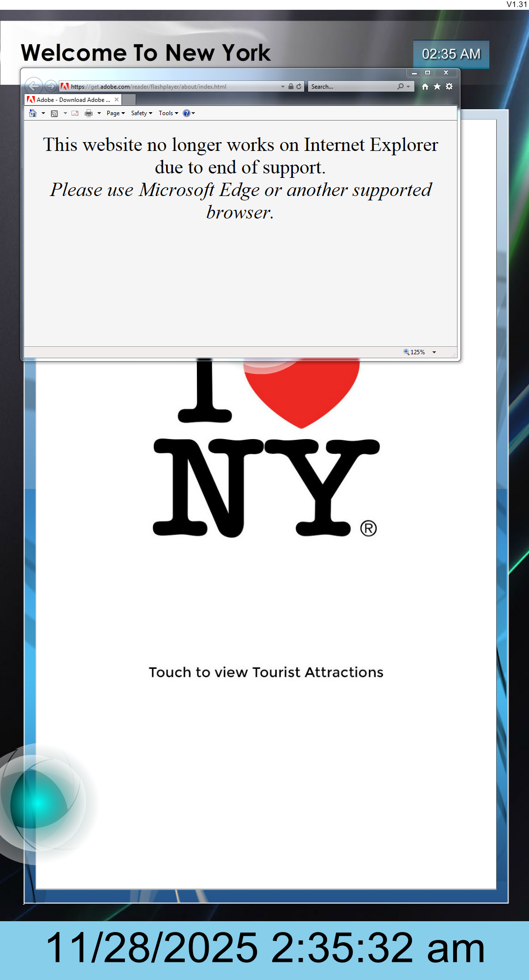
Task: Open the Home icon at top right
Action: (x=425, y=87)
